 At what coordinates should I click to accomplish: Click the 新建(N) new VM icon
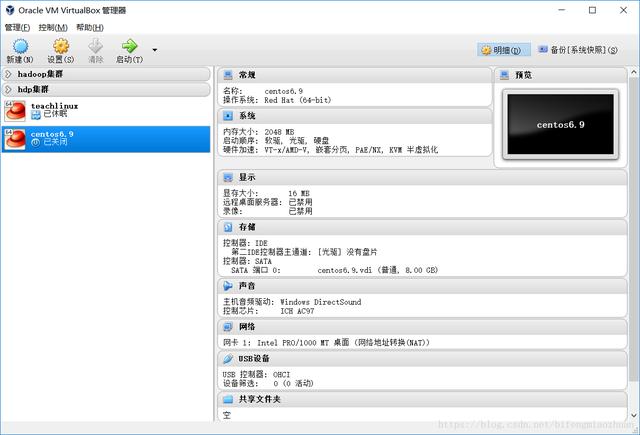coord(20,47)
